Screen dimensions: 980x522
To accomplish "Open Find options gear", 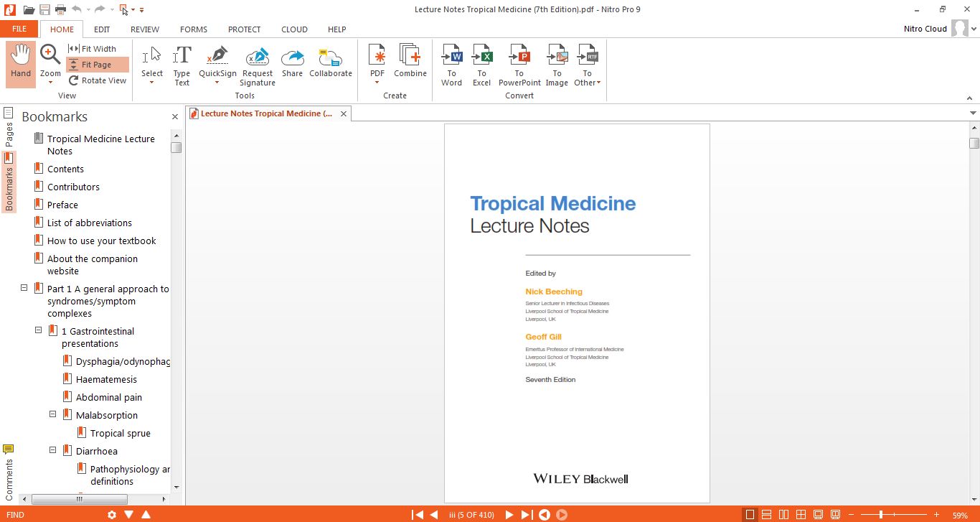I will pyautogui.click(x=112, y=515).
